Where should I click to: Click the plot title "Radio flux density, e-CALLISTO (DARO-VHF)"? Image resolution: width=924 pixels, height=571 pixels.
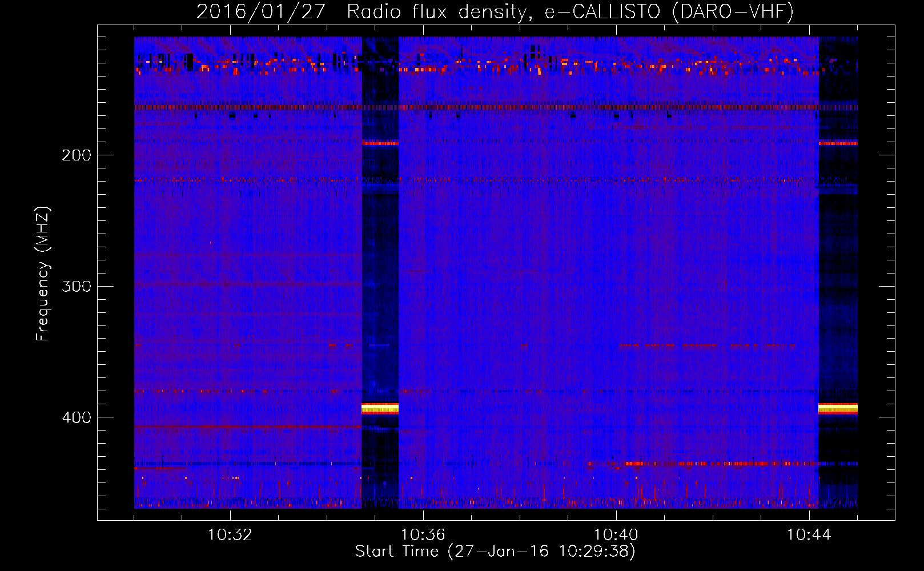click(570, 12)
